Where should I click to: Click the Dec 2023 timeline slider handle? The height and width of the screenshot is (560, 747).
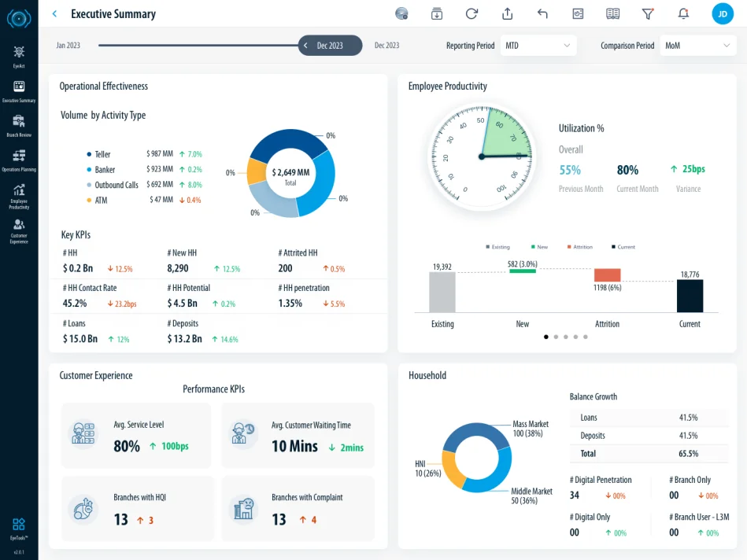tap(330, 46)
